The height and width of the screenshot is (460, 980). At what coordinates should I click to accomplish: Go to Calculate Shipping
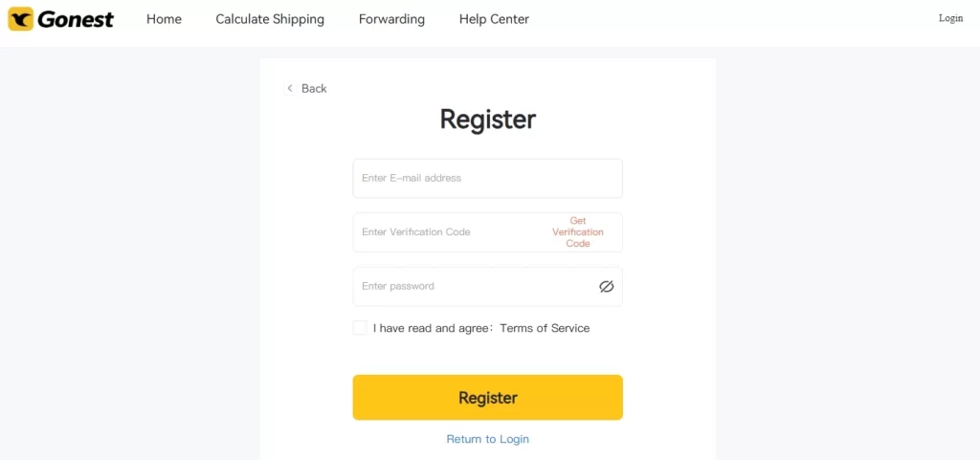point(270,19)
